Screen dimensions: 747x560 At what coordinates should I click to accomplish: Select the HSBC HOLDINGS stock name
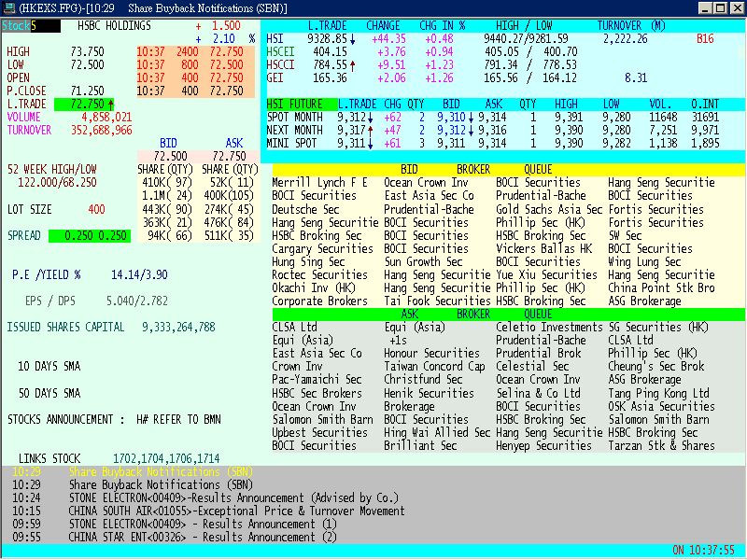114,26
